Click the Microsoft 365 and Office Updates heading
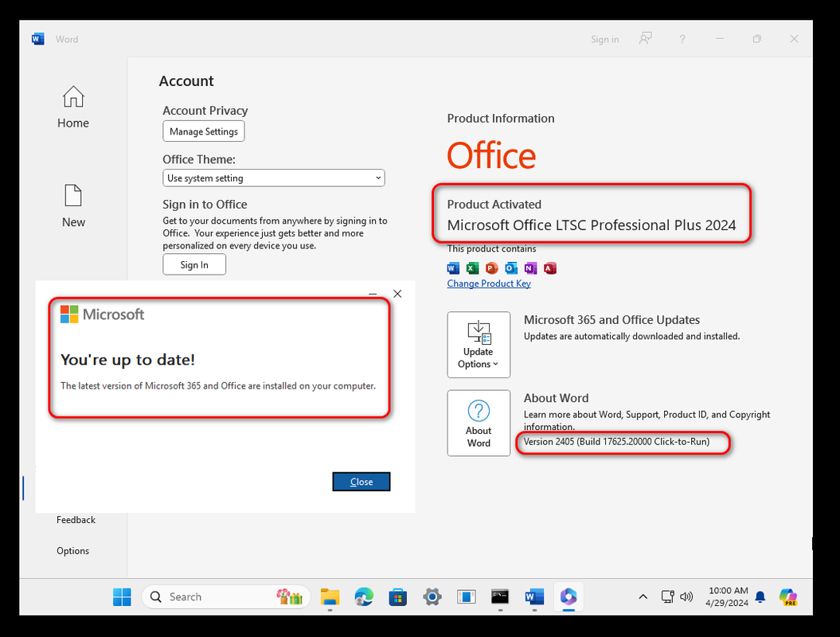 [x=611, y=320]
